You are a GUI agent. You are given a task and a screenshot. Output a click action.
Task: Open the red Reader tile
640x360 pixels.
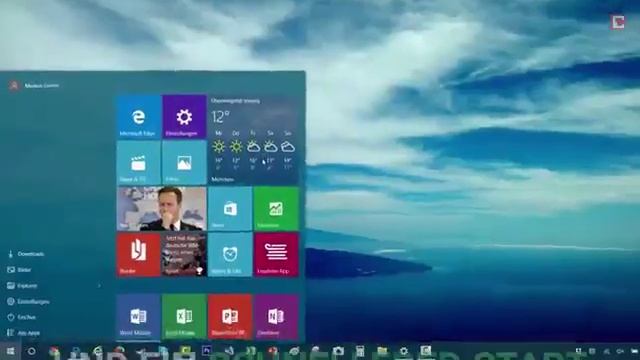(x=139, y=254)
